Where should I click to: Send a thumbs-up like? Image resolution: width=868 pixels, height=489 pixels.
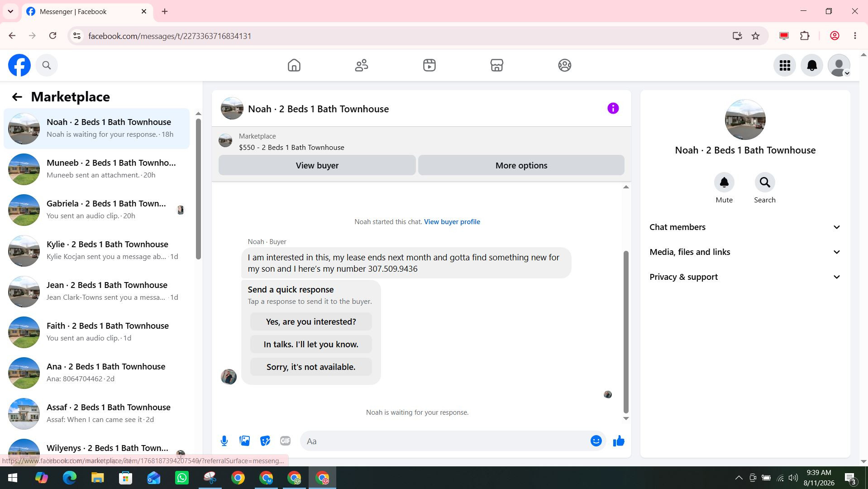pos(619,441)
